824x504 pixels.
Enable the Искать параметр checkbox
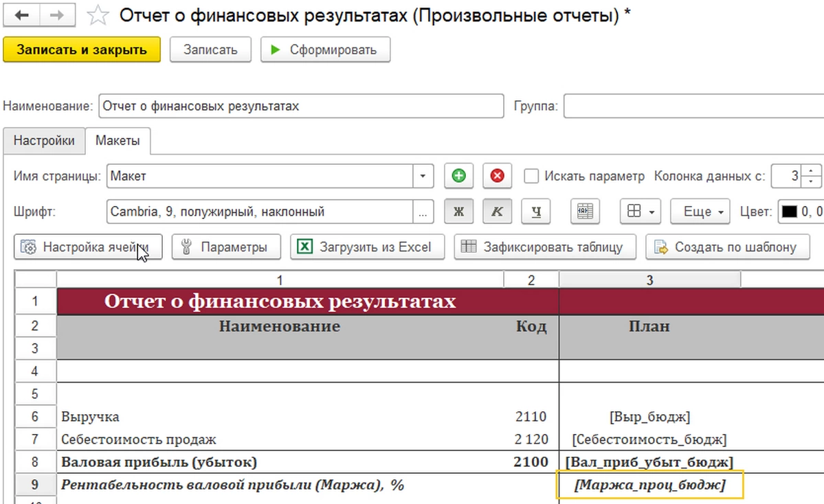click(531, 176)
